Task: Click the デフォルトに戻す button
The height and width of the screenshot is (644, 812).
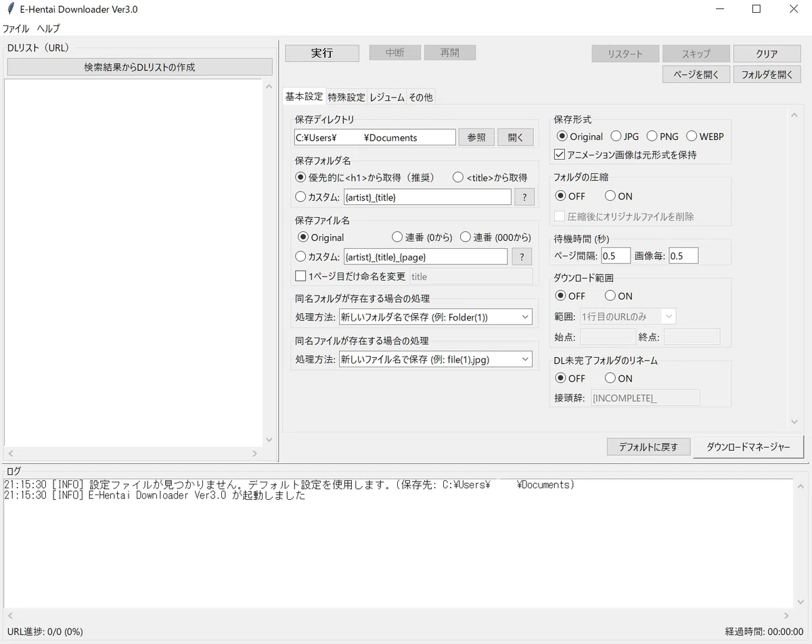Action: (x=648, y=446)
